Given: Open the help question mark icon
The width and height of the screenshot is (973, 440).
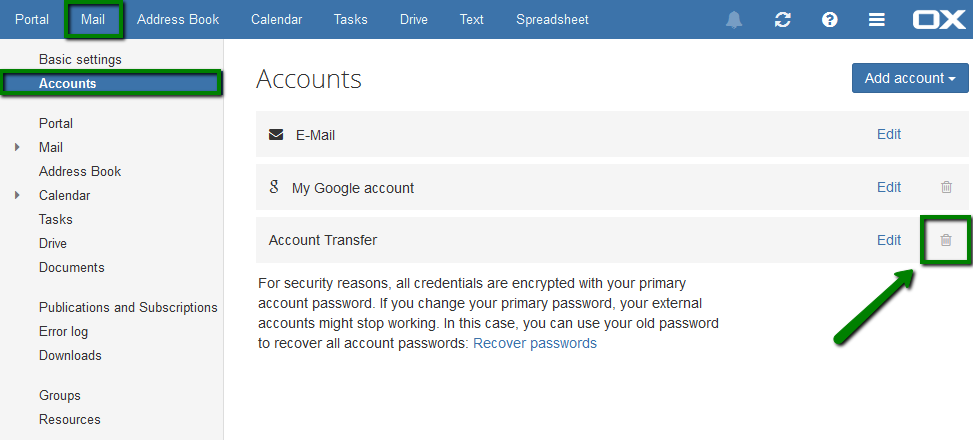Looking at the screenshot, I should tap(829, 20).
